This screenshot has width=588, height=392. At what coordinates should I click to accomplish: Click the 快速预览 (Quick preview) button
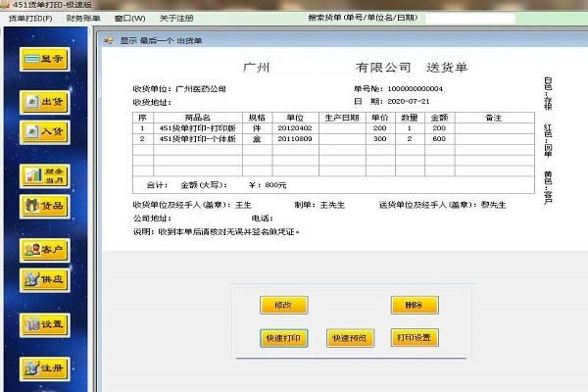tap(350, 338)
